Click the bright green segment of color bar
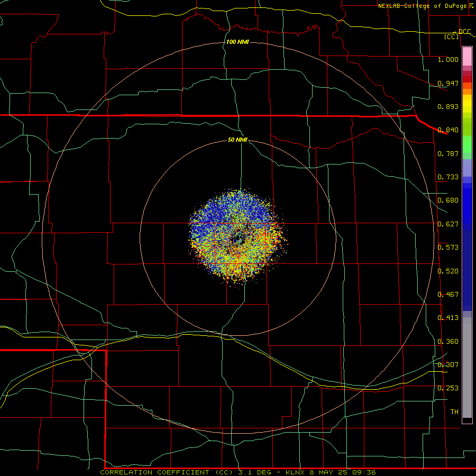476x476 pixels. tap(467, 144)
